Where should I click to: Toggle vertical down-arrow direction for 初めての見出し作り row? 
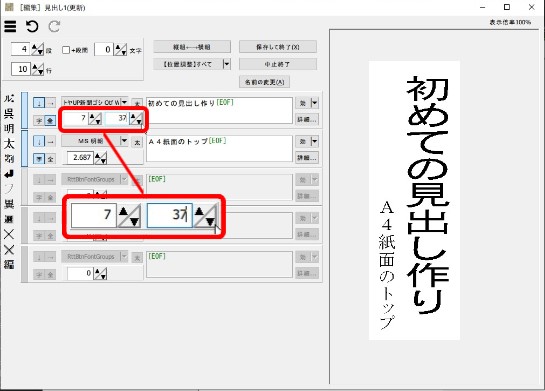39,103
